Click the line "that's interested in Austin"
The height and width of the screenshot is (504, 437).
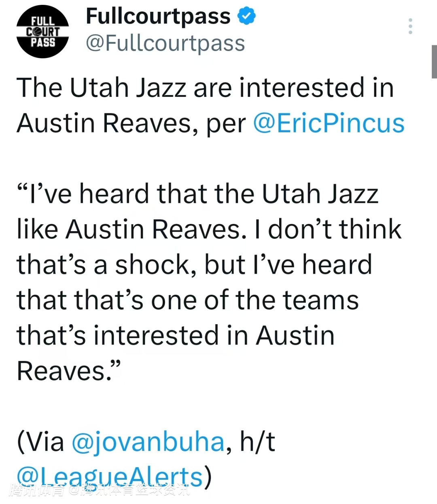tap(176, 336)
